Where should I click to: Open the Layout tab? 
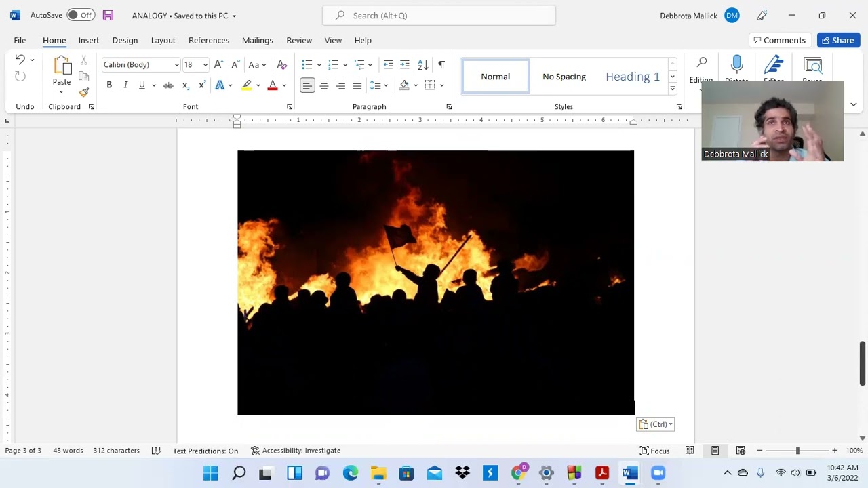[163, 41]
